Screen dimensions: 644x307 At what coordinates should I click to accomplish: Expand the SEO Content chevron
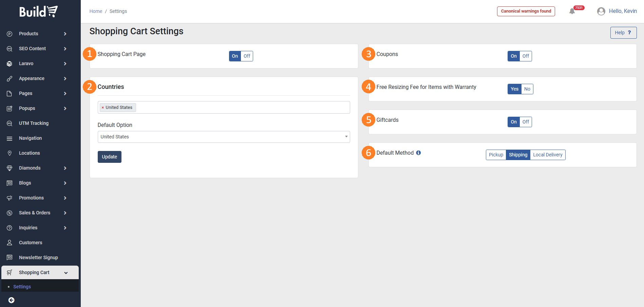point(65,49)
